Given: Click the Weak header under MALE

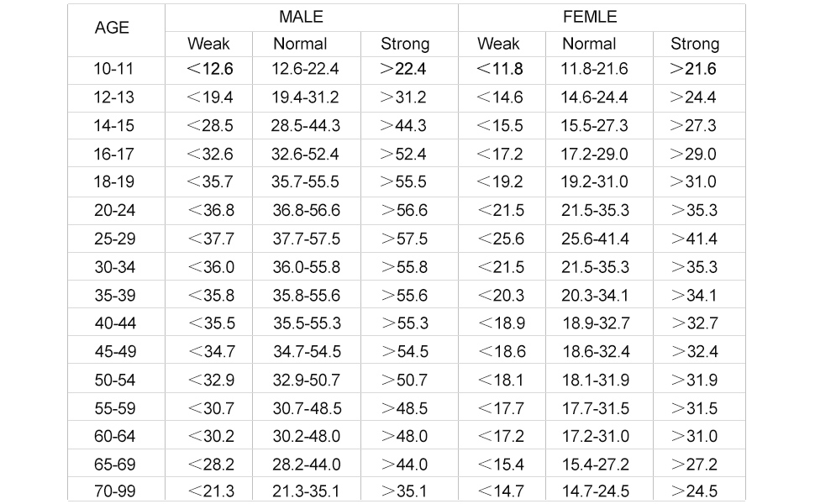Looking at the screenshot, I should [208, 44].
